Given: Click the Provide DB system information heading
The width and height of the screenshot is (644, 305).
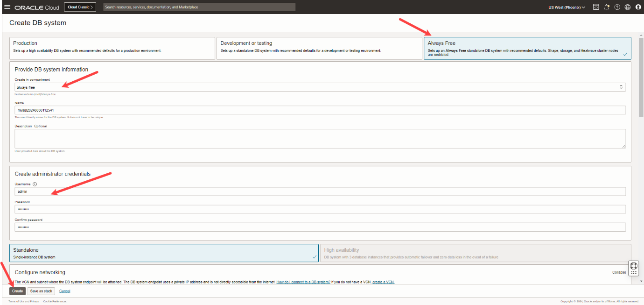Looking at the screenshot, I should click(x=51, y=70).
